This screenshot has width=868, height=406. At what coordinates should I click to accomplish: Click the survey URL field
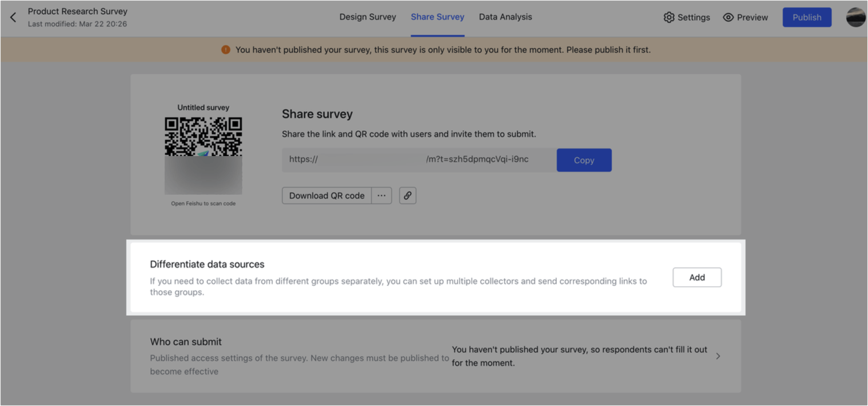point(419,160)
